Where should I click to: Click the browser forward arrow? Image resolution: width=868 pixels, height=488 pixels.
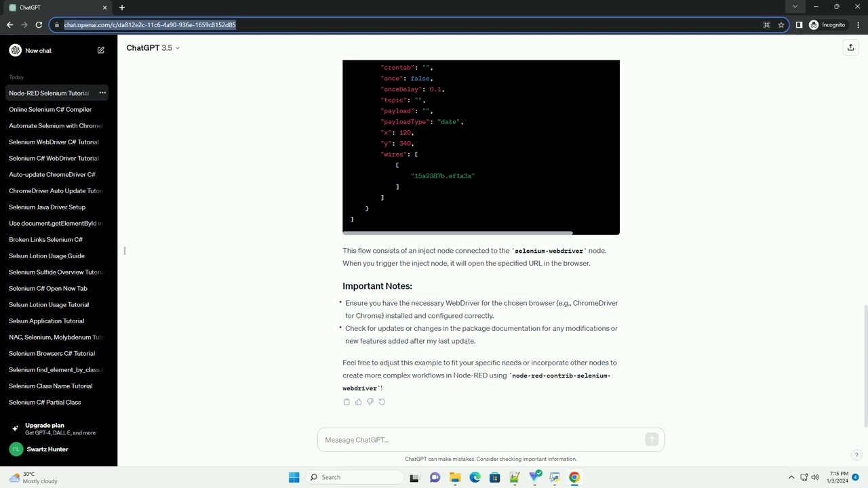[24, 25]
